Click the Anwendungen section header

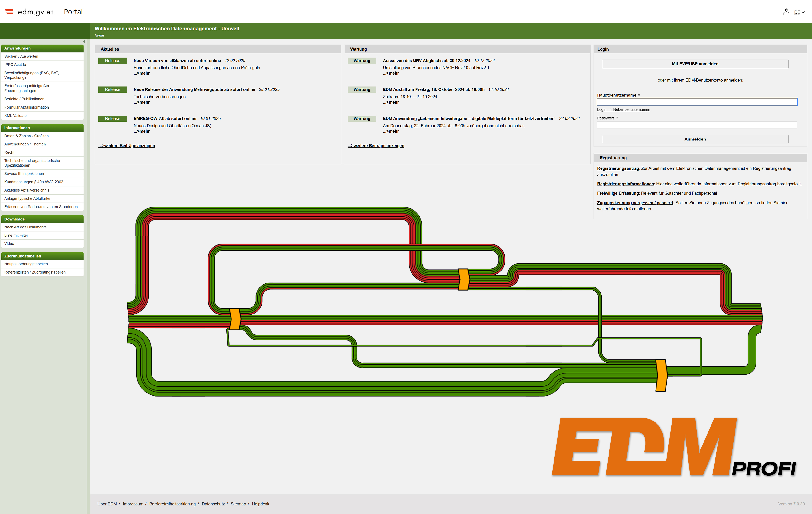click(42, 49)
